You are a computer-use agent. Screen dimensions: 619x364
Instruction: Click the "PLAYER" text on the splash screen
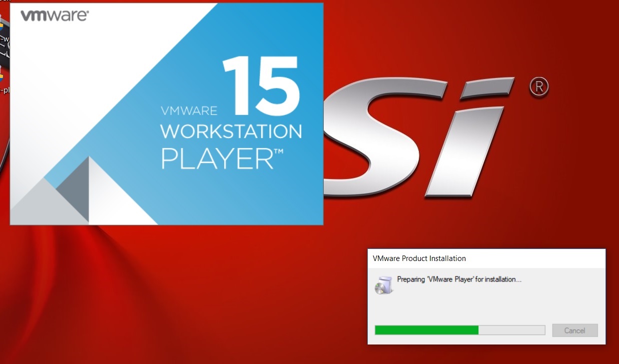point(222,157)
